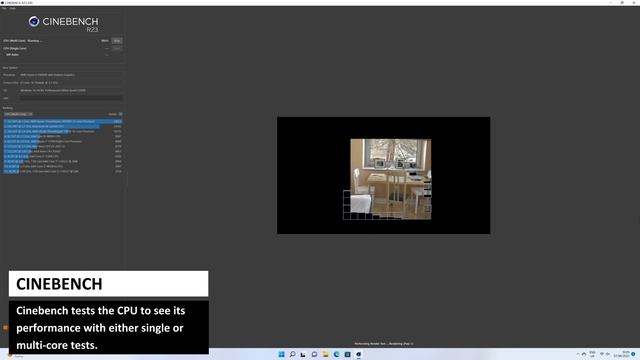Select the last ranking entry with shortest bar

(x=63, y=171)
